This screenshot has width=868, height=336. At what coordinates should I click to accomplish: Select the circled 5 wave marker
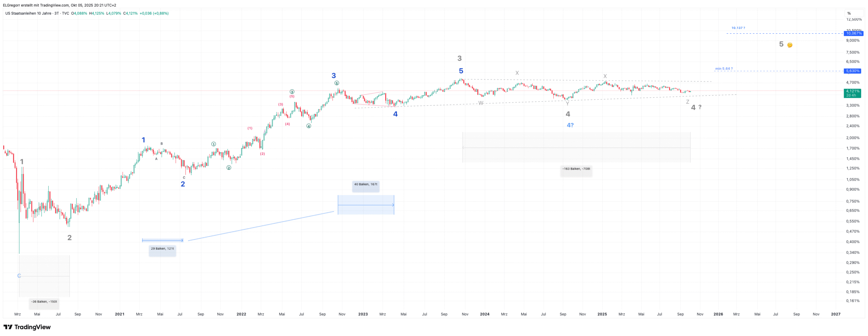tap(336, 83)
